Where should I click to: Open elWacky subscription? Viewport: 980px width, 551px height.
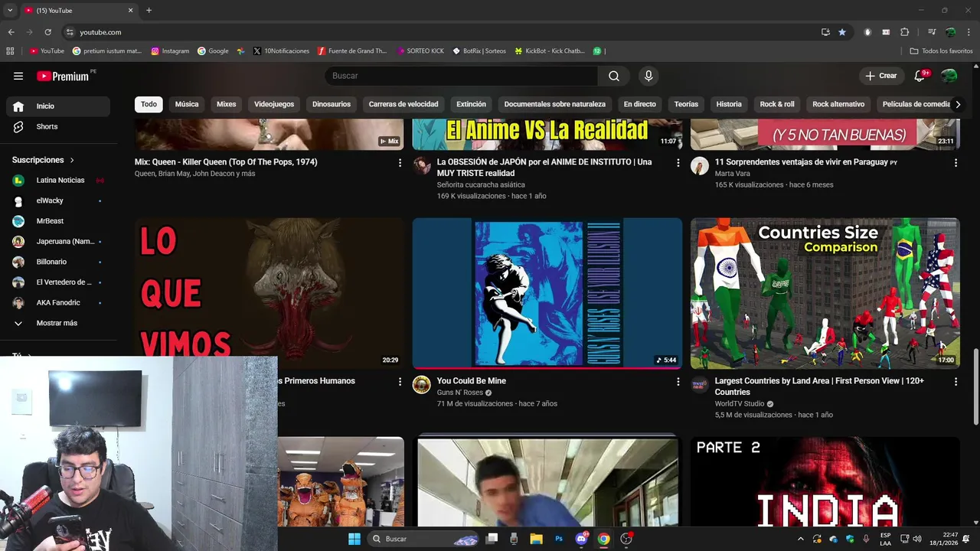[x=58, y=201]
